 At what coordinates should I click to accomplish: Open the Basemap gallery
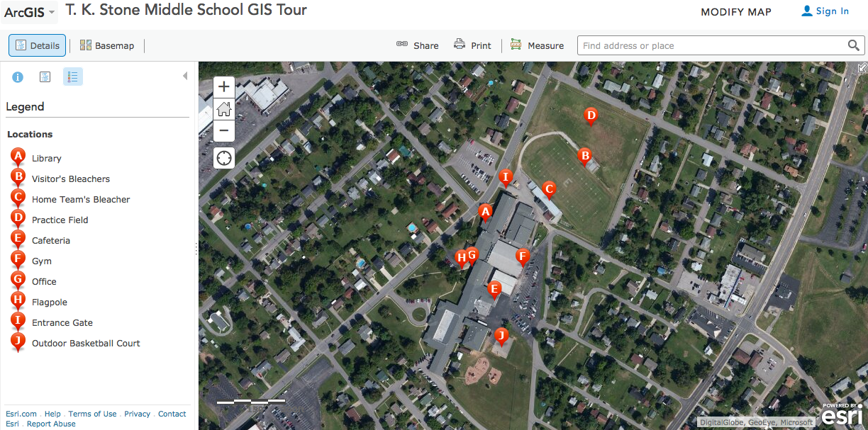click(x=107, y=45)
